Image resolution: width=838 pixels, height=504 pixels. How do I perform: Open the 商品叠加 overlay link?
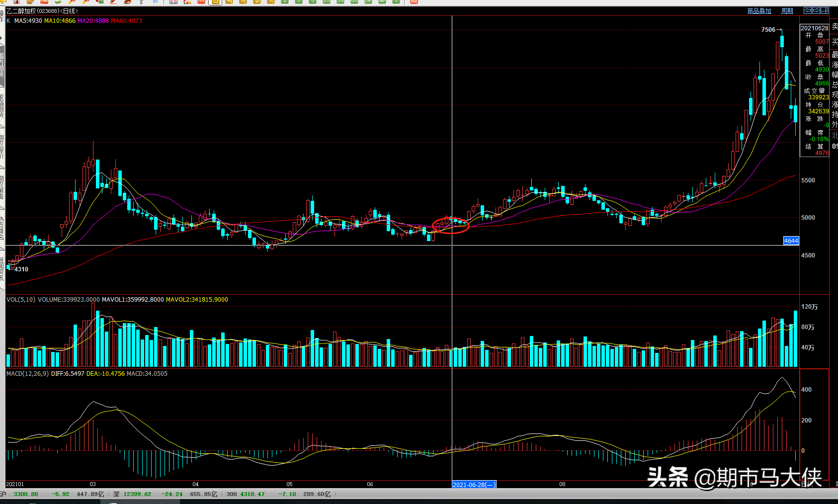coord(759,11)
